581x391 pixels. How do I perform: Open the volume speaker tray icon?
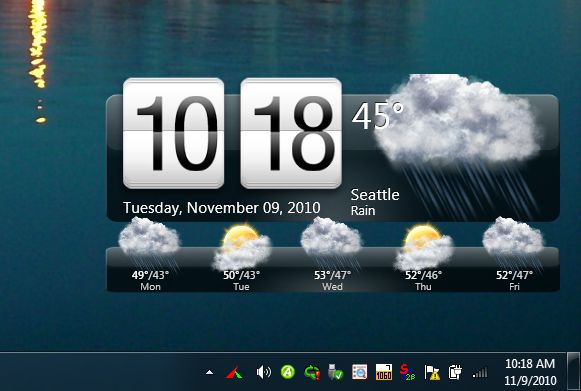click(x=263, y=372)
